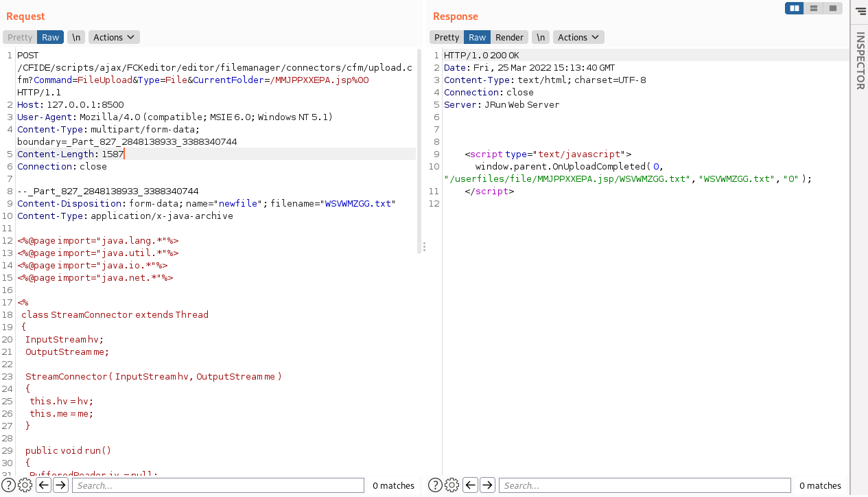
Task: Open the Request Actions dropdown
Action: [x=114, y=37]
